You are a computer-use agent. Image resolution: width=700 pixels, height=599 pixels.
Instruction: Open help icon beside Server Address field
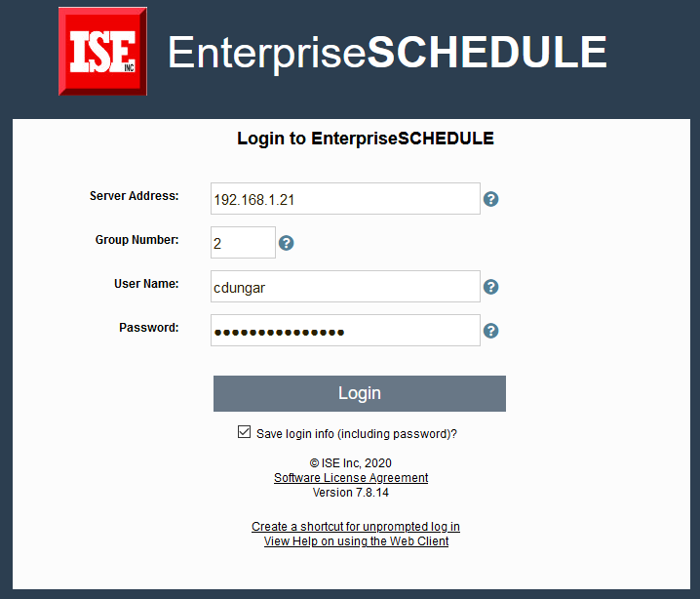491,199
